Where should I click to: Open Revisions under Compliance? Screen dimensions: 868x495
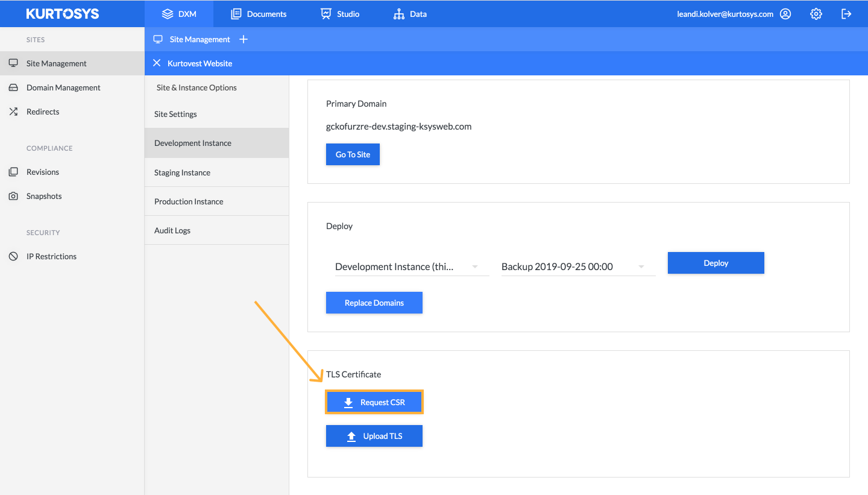(x=72, y=172)
